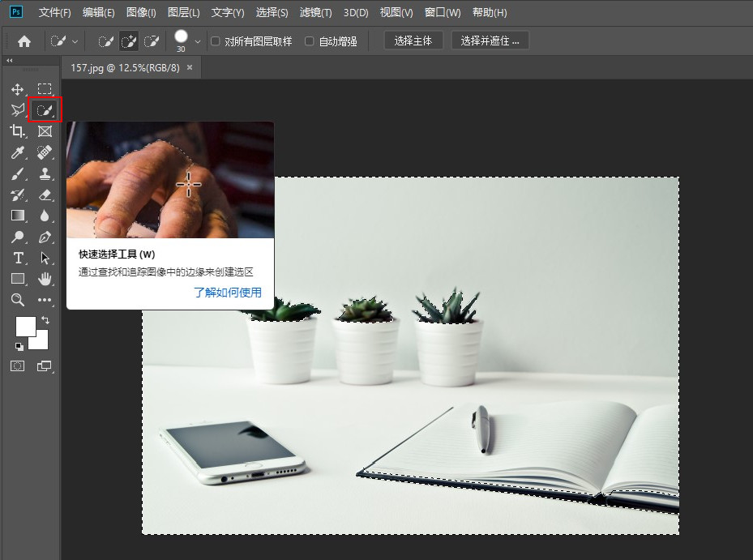Expand the tool preset picker arrow

[x=75, y=41]
